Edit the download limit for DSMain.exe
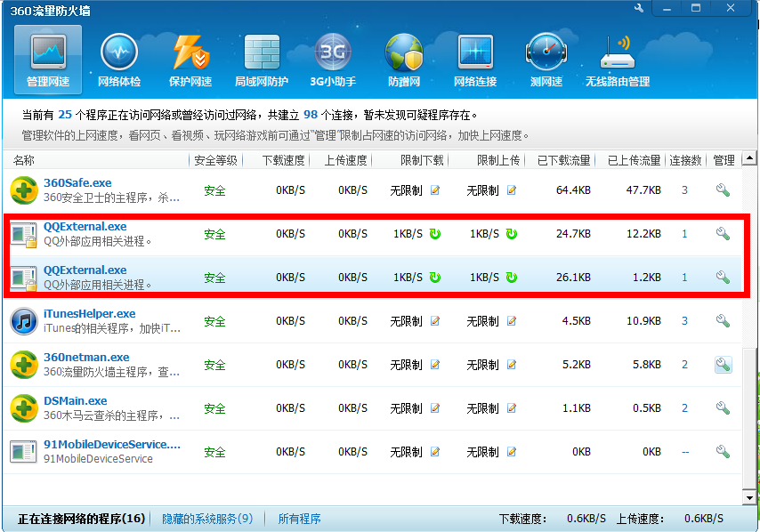The height and width of the screenshot is (532, 760). (435, 408)
